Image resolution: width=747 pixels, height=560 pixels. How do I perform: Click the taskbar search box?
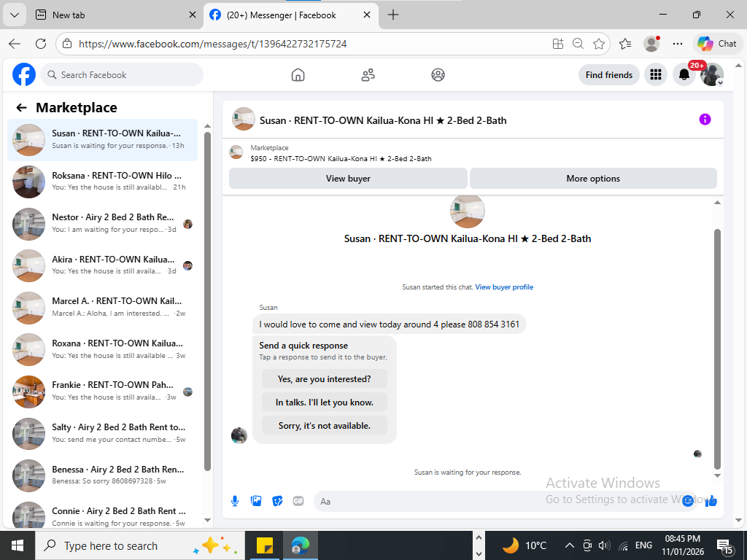(x=140, y=545)
